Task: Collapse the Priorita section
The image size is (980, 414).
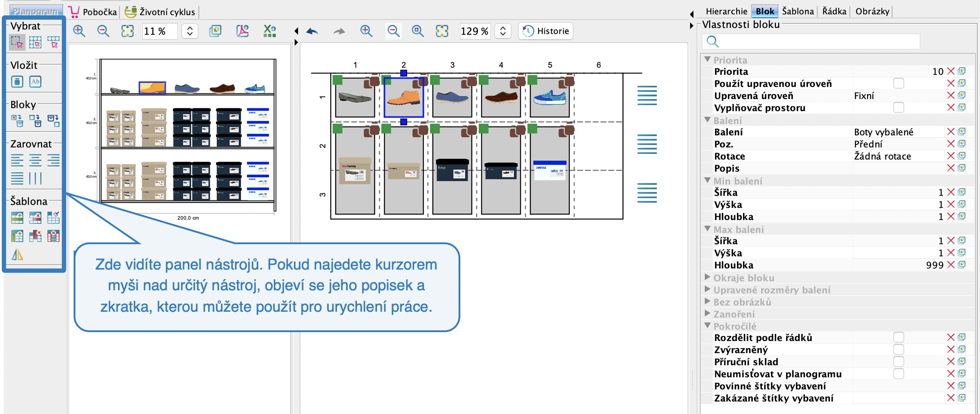Action: pyautogui.click(x=707, y=59)
